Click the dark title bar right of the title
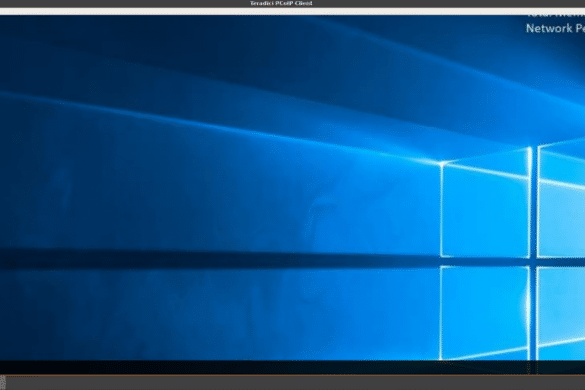 pos(449,3)
